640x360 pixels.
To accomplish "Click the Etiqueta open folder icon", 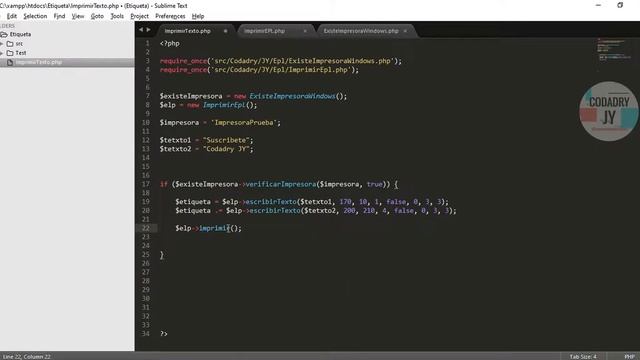I will pyautogui.click(x=4, y=34).
